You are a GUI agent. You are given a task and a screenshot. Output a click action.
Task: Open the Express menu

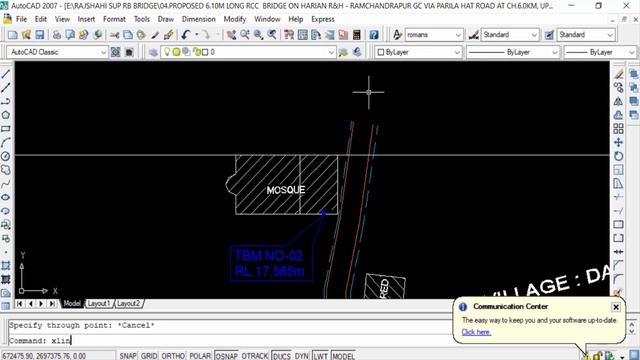(x=322, y=19)
